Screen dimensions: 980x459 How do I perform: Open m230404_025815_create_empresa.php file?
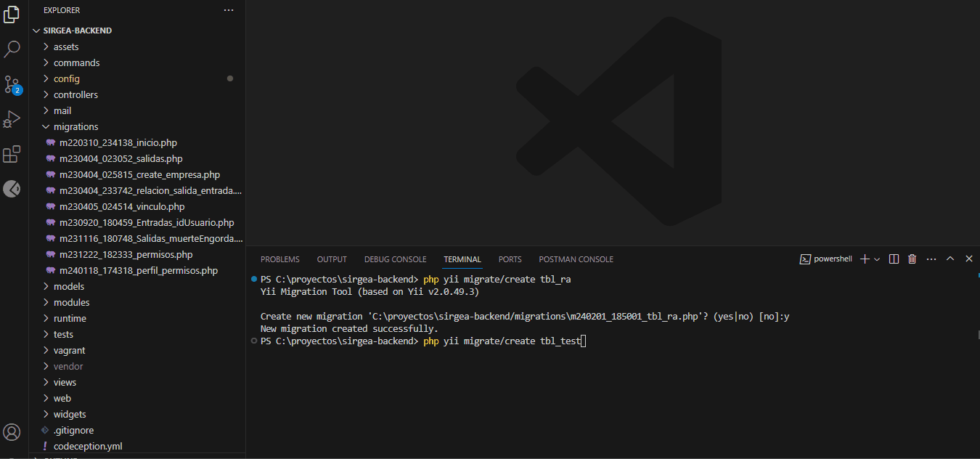click(x=137, y=174)
